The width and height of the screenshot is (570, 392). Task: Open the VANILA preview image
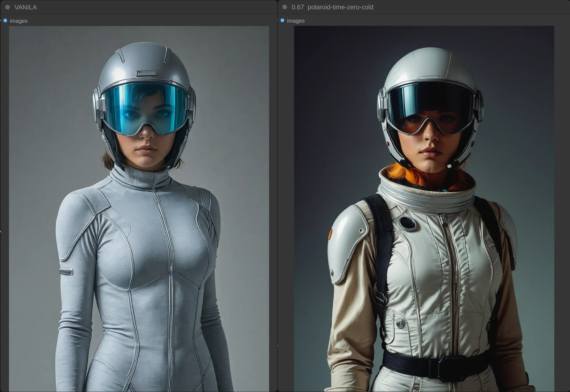coord(139,209)
